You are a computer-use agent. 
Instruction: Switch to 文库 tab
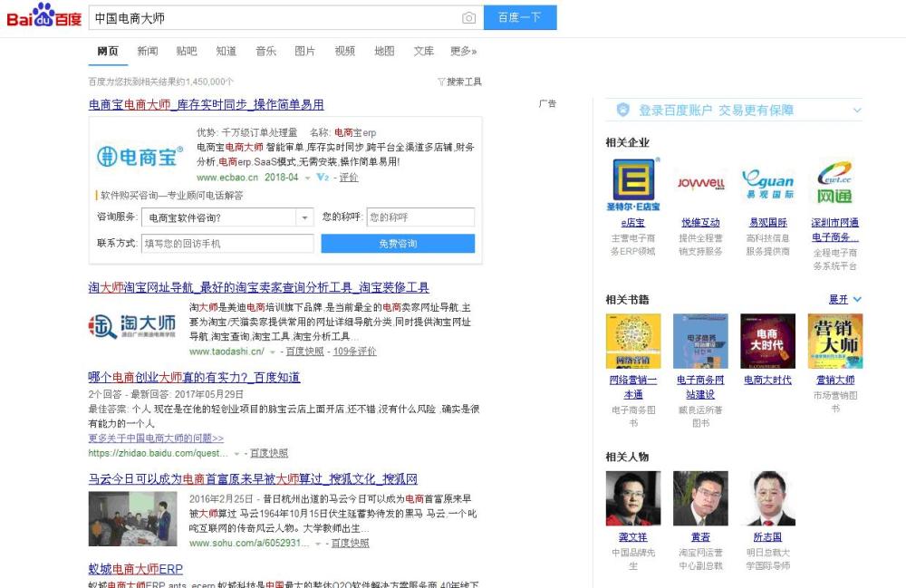pos(423,51)
